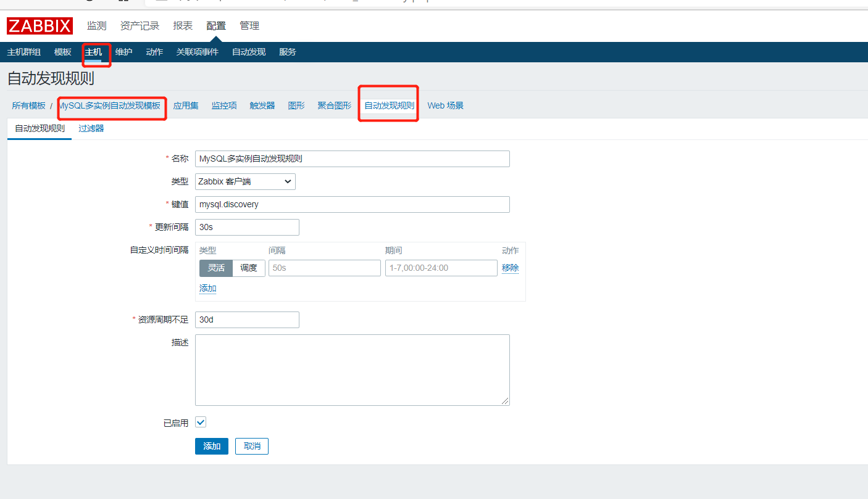Click the 期间 field 1-7,00:00-24:00
The width and height of the screenshot is (868, 499).
tap(441, 268)
